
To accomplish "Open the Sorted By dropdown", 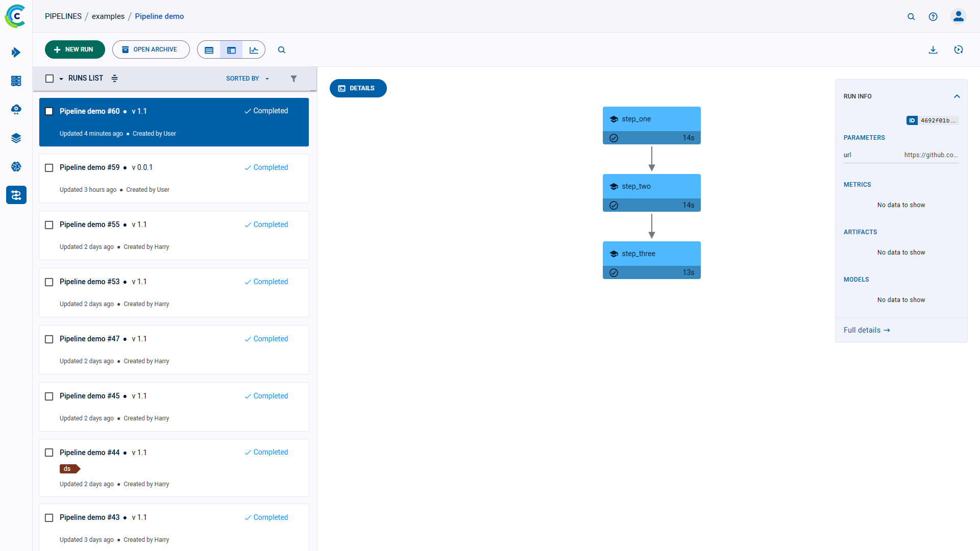I will tap(247, 79).
